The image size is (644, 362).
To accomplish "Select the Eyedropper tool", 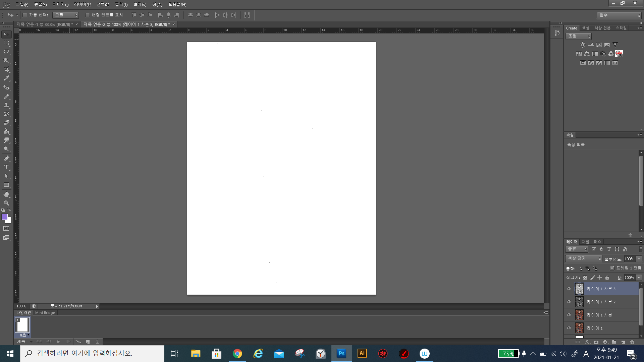I will point(6,78).
